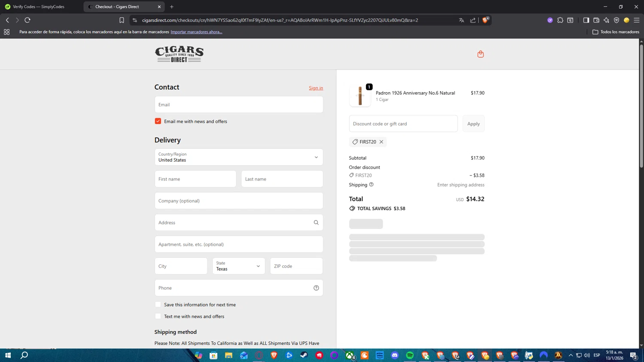
Task: Click the site info icon in address bar
Action: pyautogui.click(x=135, y=20)
